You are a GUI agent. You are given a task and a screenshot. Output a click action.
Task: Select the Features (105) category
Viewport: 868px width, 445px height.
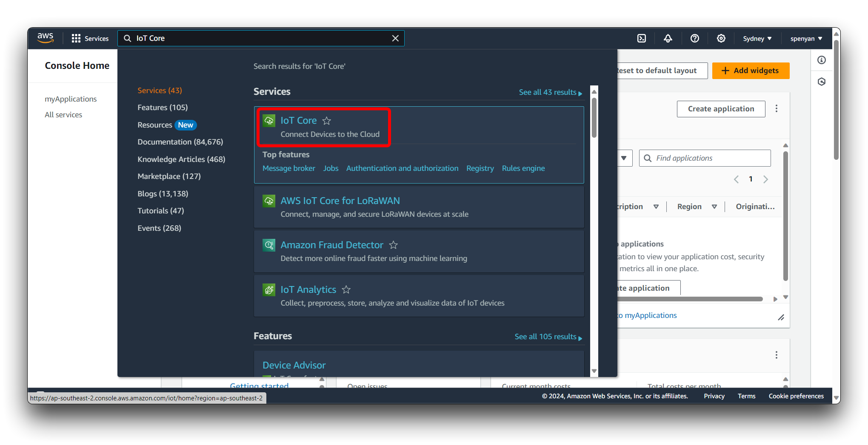[x=163, y=108]
